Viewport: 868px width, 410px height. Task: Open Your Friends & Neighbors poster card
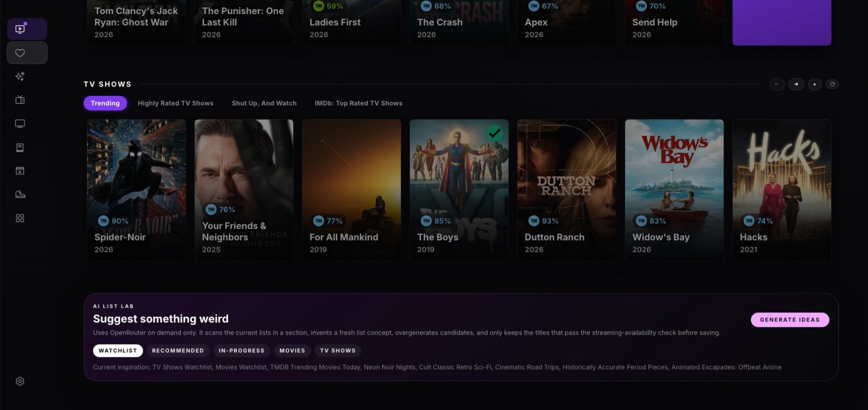244,190
